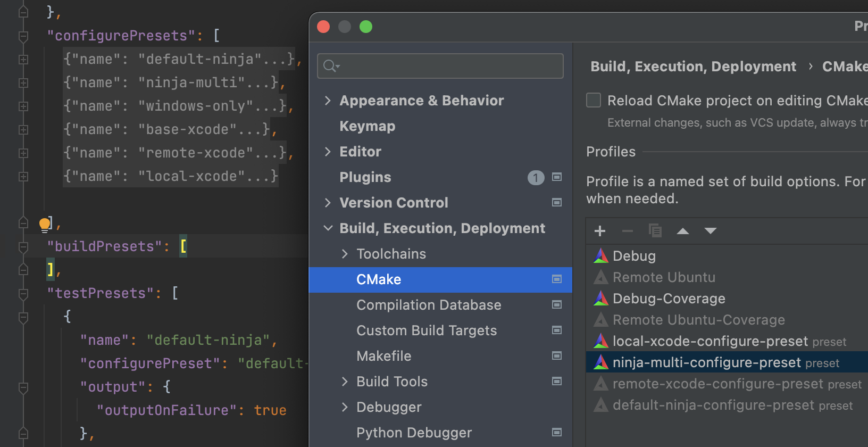
Task: Click project-level icon next to Custom Build Targets
Action: coord(557,330)
